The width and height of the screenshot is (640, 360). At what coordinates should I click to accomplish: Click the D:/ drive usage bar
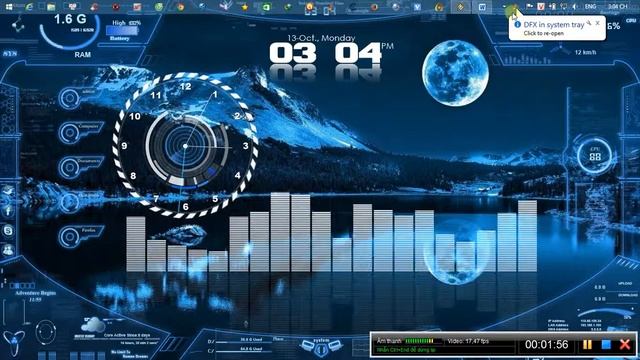(243, 341)
